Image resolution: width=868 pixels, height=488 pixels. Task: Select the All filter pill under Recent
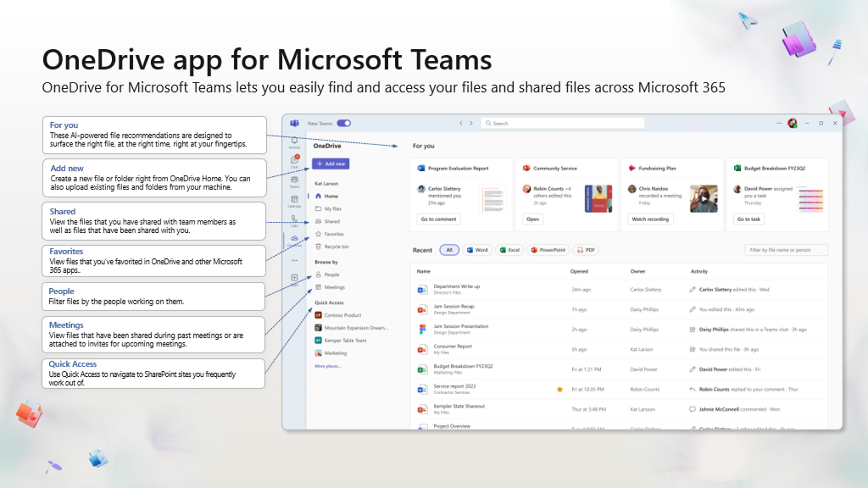coord(449,250)
